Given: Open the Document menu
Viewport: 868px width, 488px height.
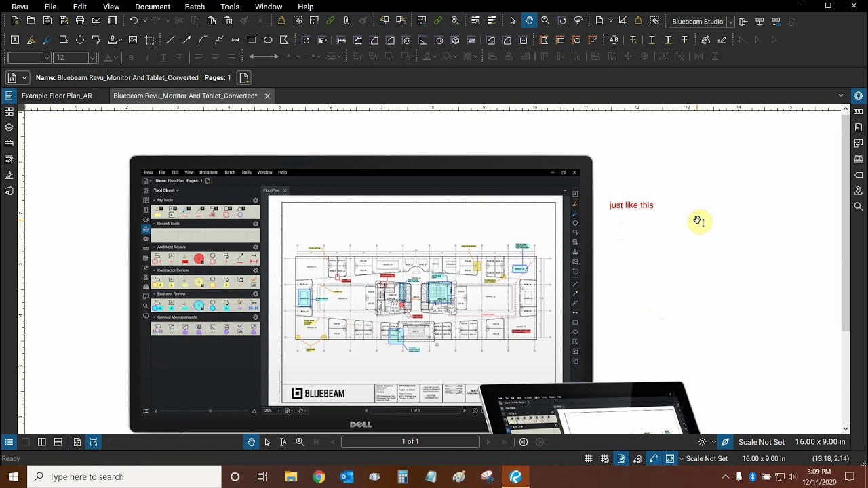Looking at the screenshot, I should click(x=153, y=7).
